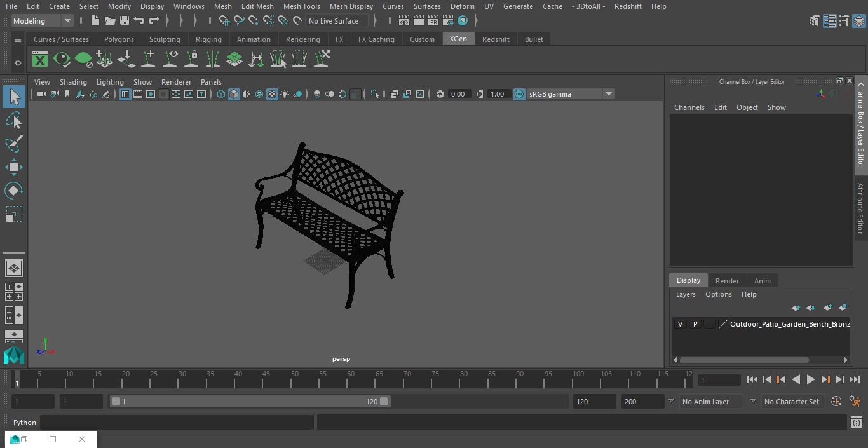Play animation forwards

click(811, 380)
